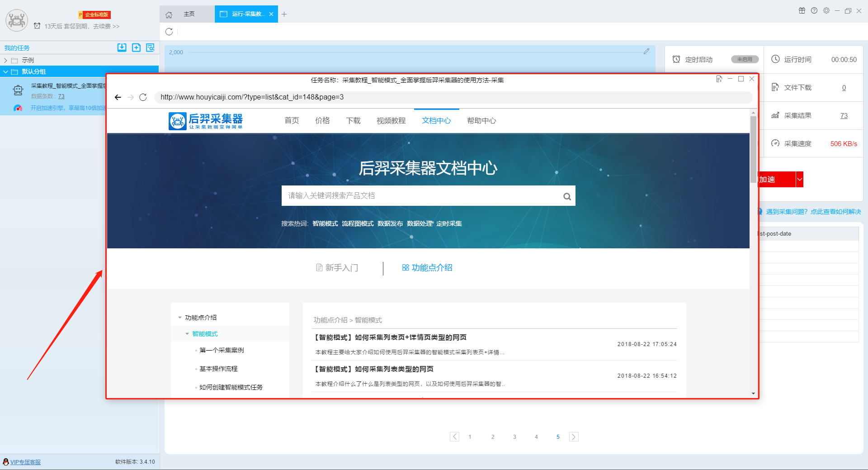Image resolution: width=868 pixels, height=470 pixels.
Task: Open 下载 in the website nav
Action: (x=353, y=121)
